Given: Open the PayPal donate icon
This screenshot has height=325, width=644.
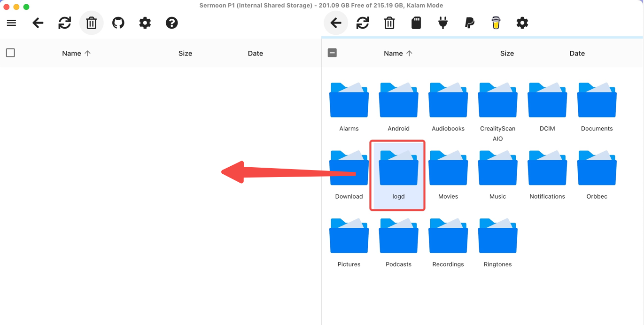Looking at the screenshot, I should (x=469, y=23).
